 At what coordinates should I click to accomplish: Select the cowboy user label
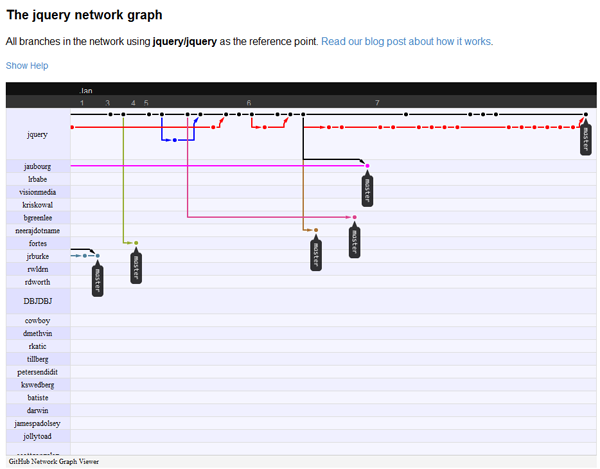point(38,321)
